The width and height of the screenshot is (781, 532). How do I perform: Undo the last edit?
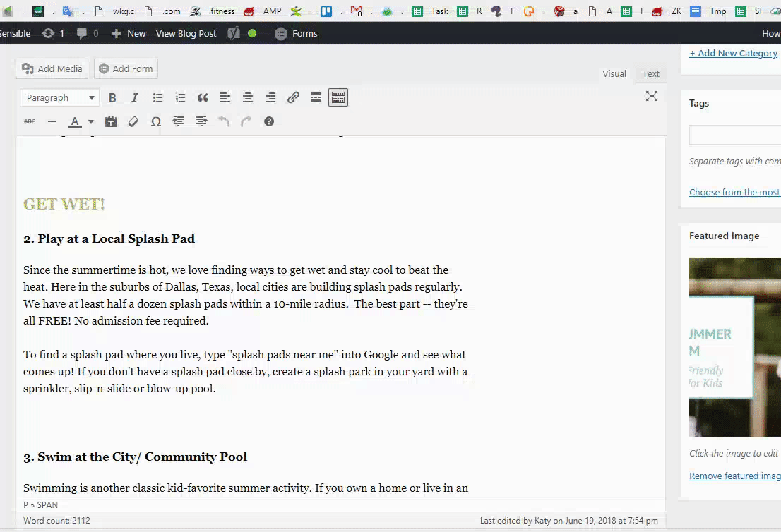[224, 121]
